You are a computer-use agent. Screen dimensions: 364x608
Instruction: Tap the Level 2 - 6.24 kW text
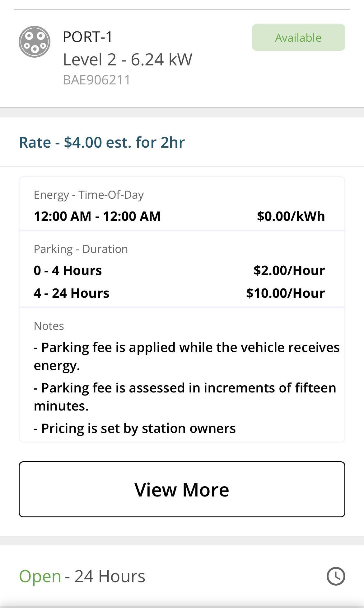click(128, 59)
